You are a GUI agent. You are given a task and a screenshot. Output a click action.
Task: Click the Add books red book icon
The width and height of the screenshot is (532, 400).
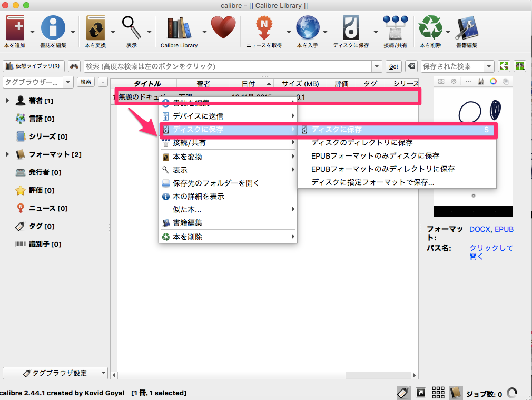[x=15, y=27]
